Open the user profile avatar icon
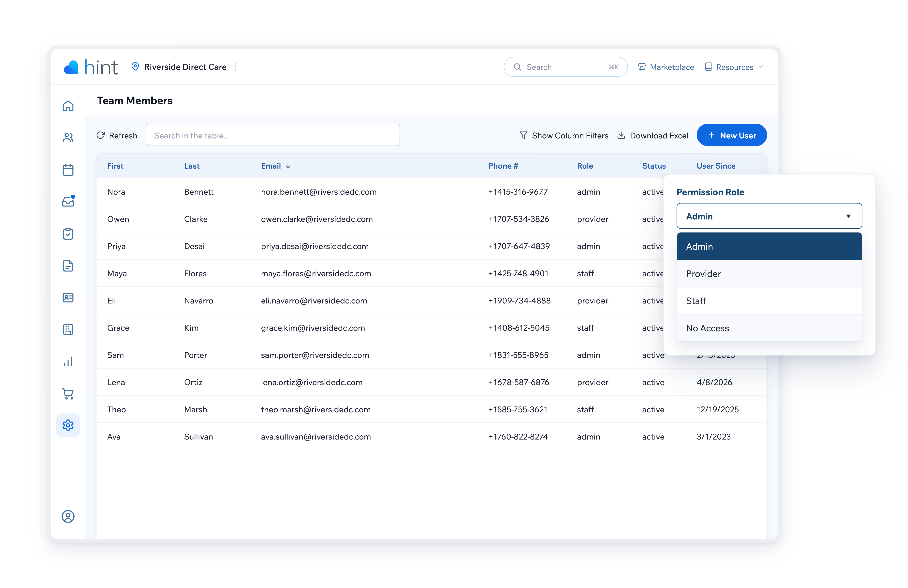The image size is (908, 588). tap(68, 516)
